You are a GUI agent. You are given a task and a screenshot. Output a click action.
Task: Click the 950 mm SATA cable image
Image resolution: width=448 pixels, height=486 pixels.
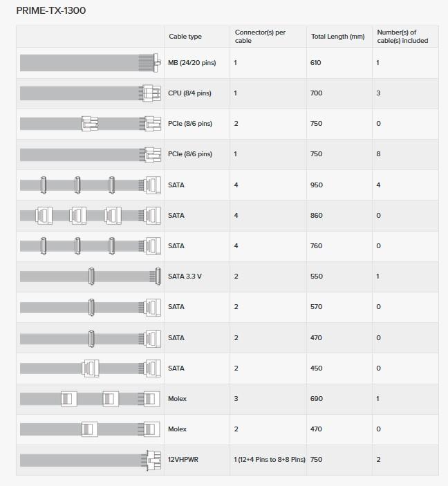click(x=90, y=185)
